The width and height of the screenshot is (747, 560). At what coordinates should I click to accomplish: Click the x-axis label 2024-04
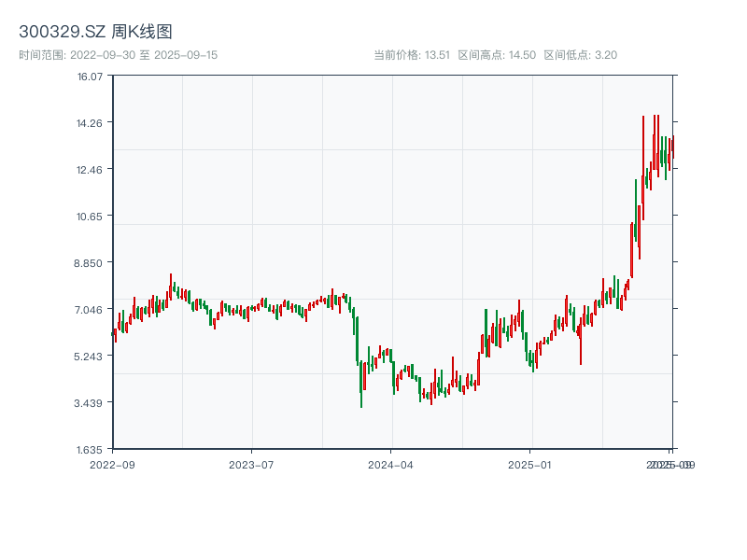point(390,465)
